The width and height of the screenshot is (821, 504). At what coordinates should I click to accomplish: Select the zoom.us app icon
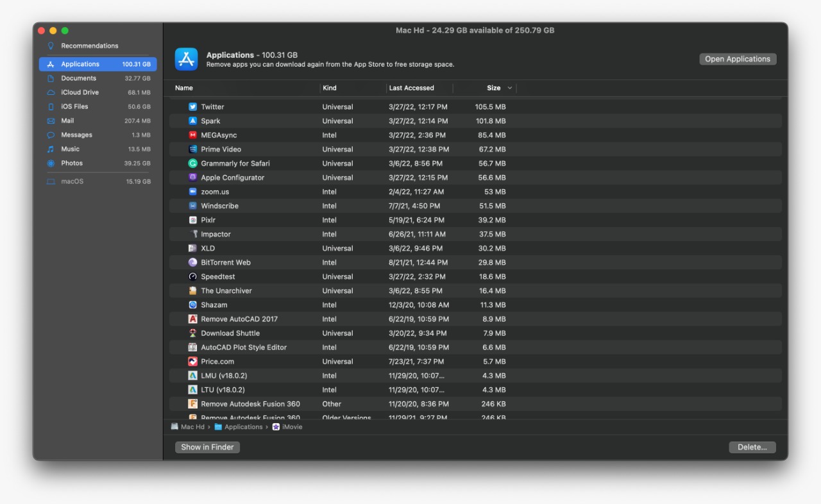(x=192, y=192)
